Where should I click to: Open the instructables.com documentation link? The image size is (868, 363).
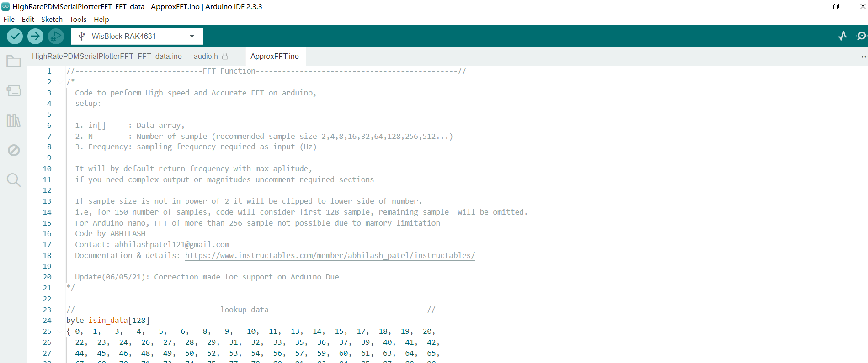pos(330,255)
